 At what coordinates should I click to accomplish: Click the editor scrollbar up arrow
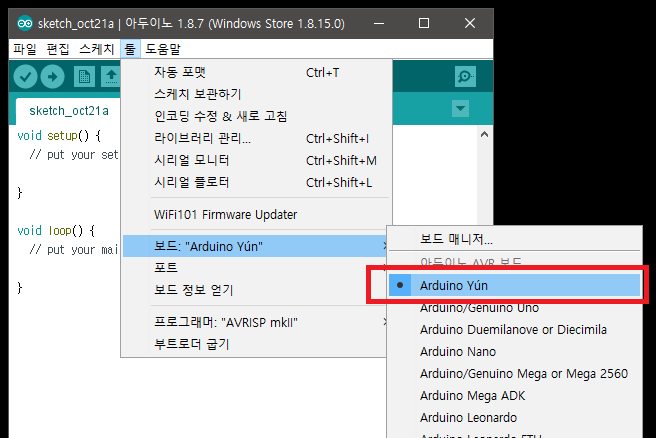484,134
